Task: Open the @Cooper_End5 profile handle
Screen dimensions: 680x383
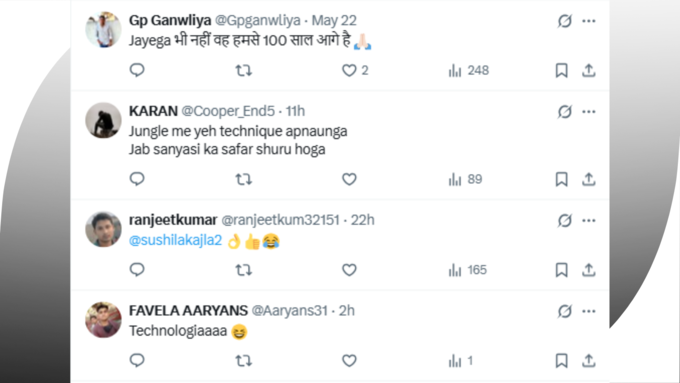Action: [x=228, y=111]
